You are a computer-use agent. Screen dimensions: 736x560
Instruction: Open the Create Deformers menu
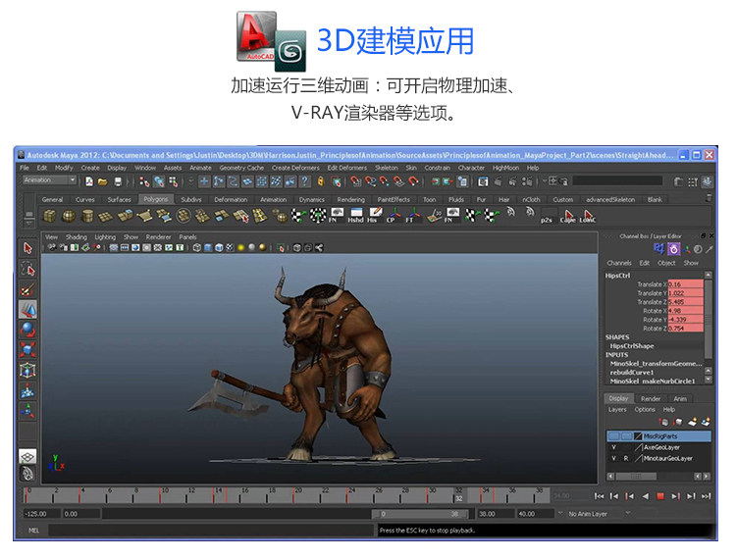(295, 168)
